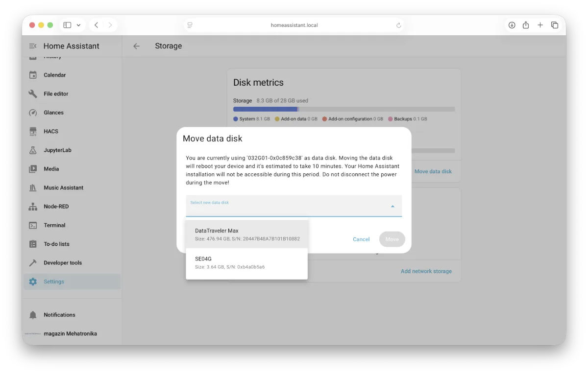The width and height of the screenshot is (588, 374).
Task: Click the JupyterLab flask icon
Action: (33, 150)
